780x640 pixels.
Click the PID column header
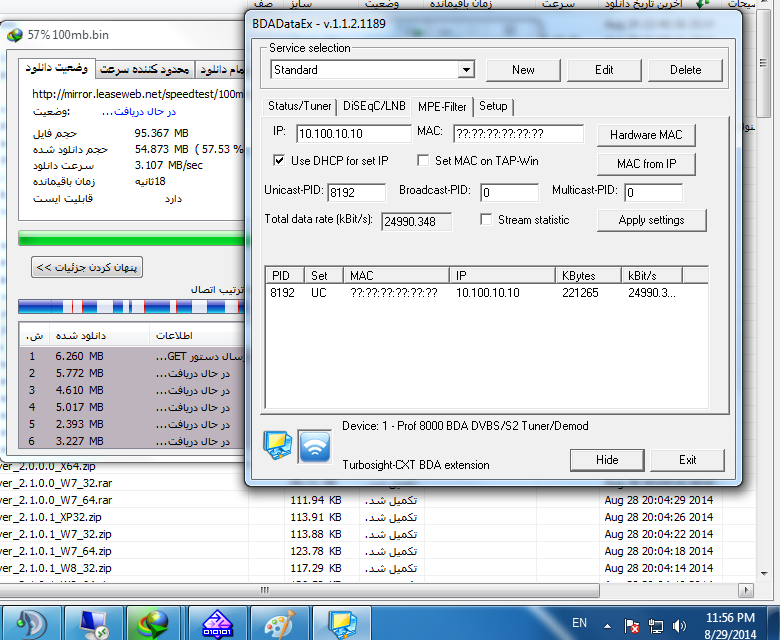(x=285, y=275)
